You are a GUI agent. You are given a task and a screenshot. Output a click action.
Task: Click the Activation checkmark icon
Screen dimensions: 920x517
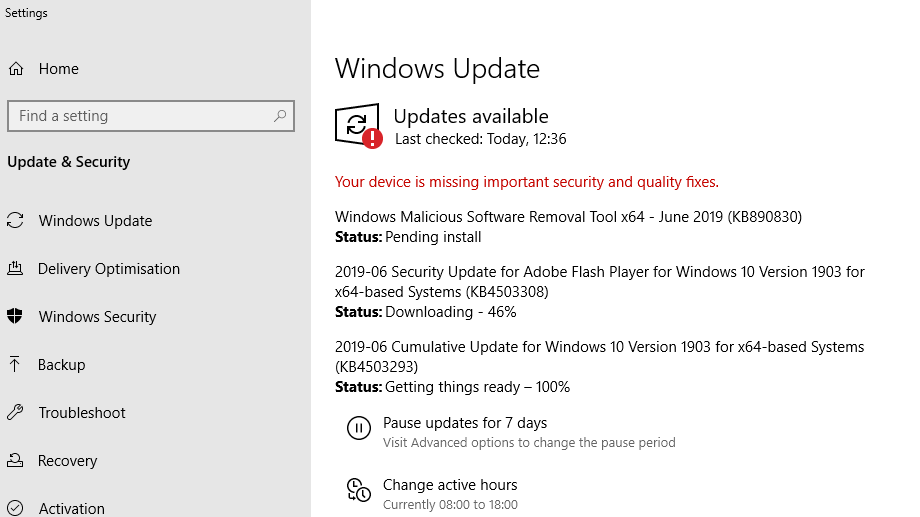[15, 508]
